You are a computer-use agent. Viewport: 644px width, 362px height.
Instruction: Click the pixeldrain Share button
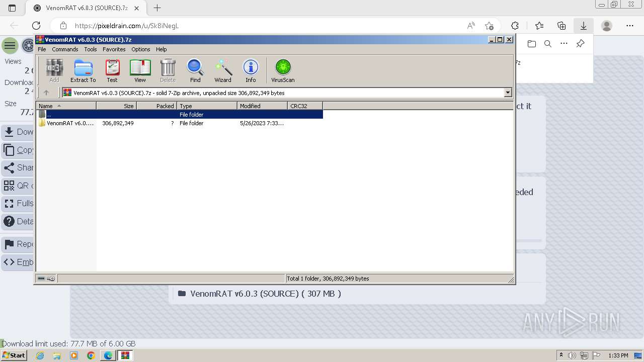(18, 167)
